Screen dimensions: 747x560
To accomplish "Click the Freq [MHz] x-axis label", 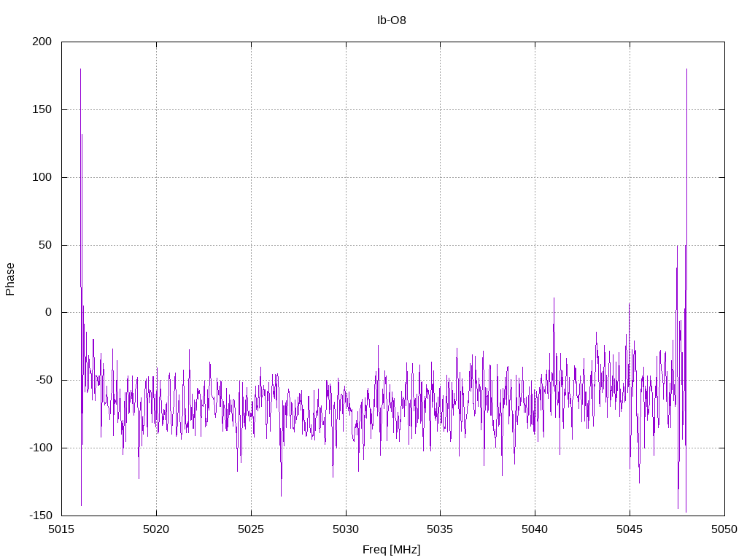I will (x=392, y=550).
